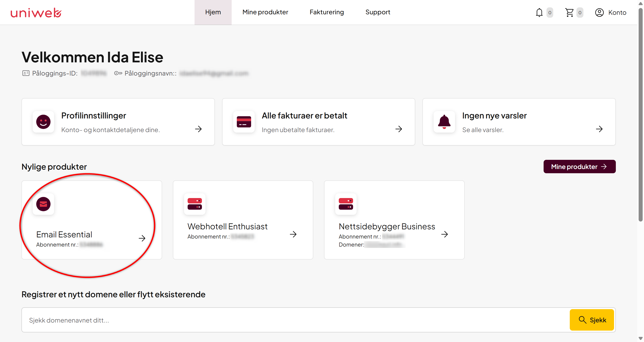644x342 pixels.
Task: Click the 'Nylige produkter' heading
Action: coord(54,167)
